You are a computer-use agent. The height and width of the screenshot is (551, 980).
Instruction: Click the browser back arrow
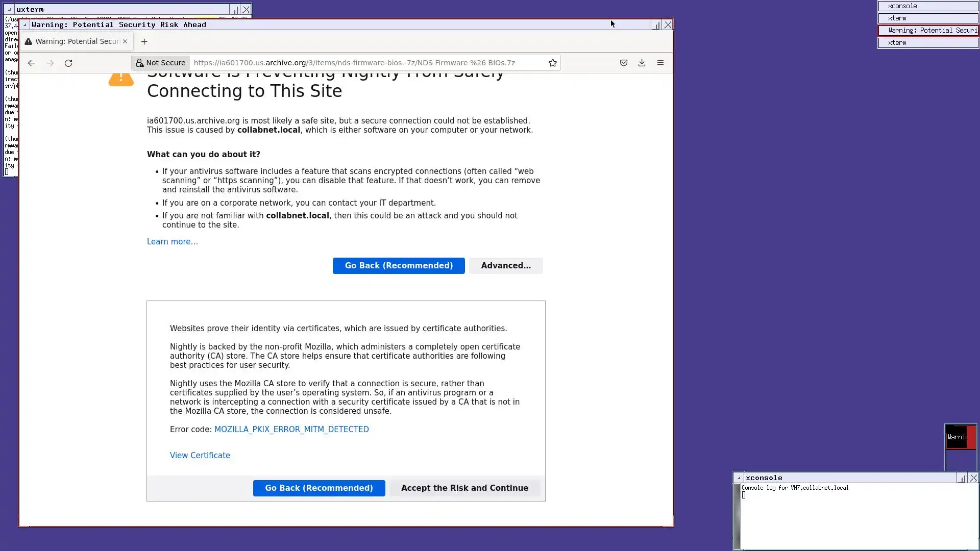point(32,63)
